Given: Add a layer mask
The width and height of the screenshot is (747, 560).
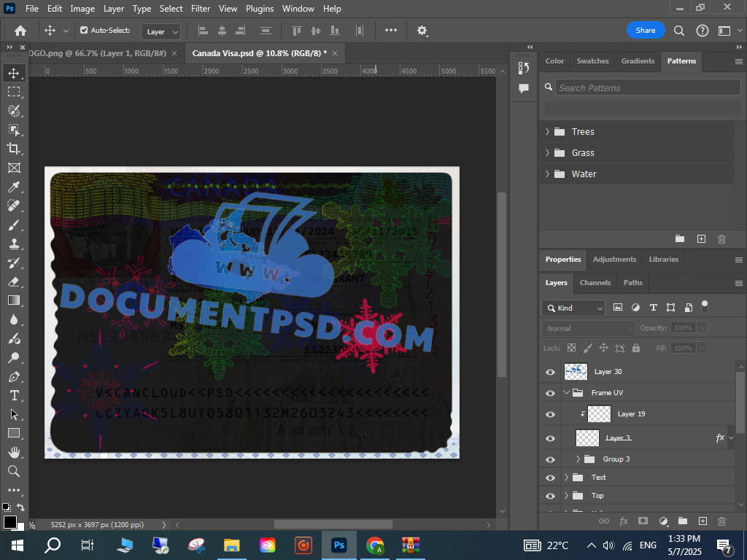Looking at the screenshot, I should (x=643, y=521).
